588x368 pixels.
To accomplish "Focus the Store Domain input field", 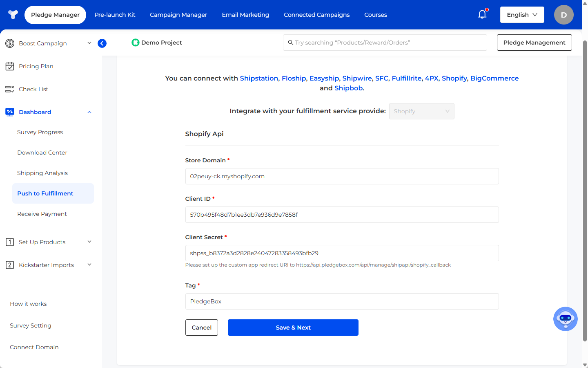I will coord(342,176).
